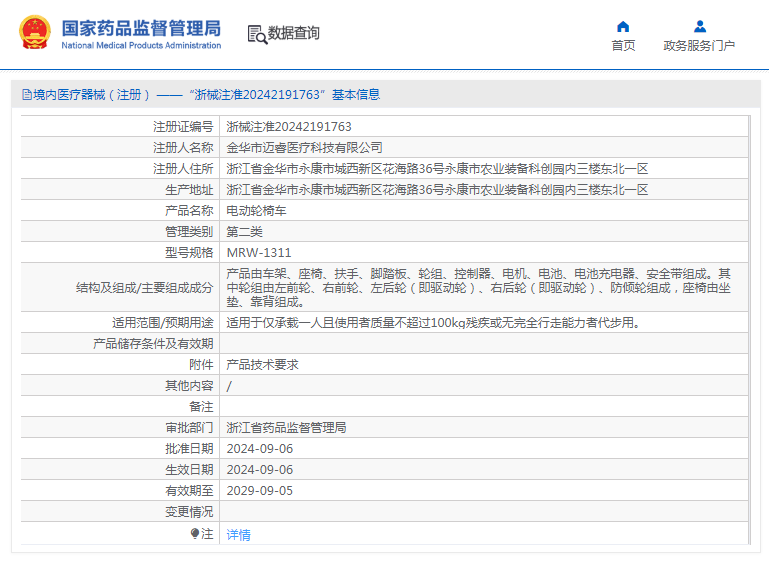Select 浙江省药品监督管理局 approval department

point(286,428)
